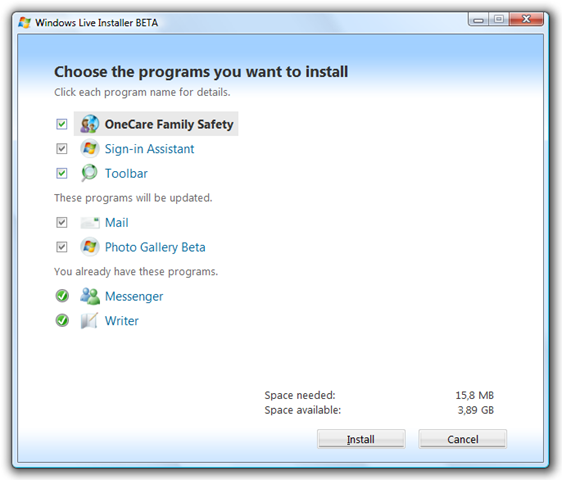Image resolution: width=562 pixels, height=480 pixels.
Task: Click the Install button
Action: [361, 439]
